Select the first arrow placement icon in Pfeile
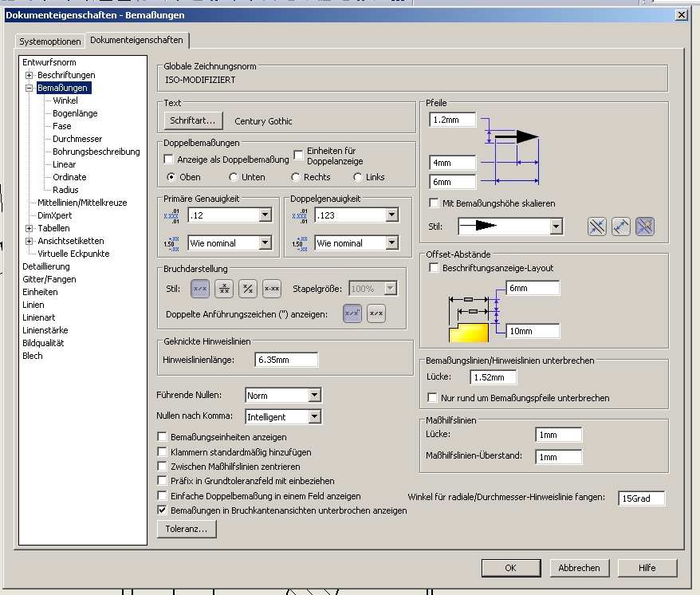 click(x=597, y=227)
